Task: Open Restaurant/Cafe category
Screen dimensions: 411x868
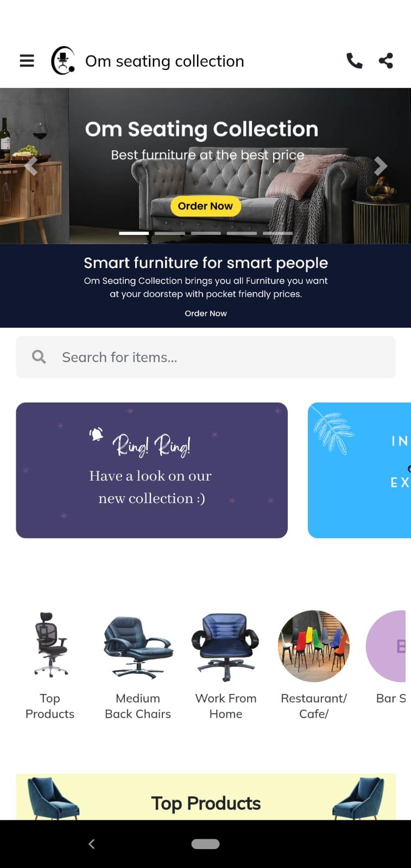Action: 314,666
